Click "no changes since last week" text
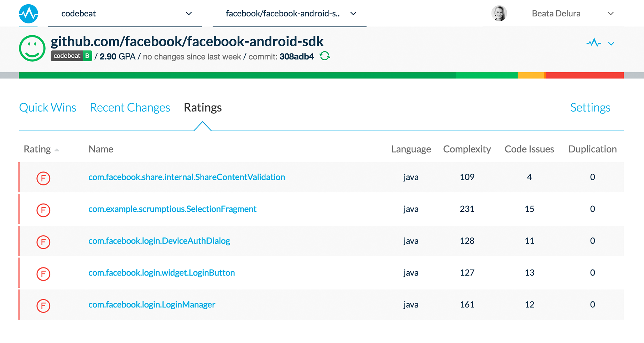Screen dimensions: 644x343 coord(192,57)
